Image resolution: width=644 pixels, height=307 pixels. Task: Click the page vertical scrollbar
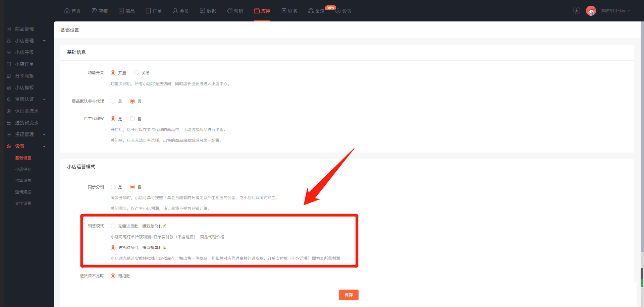[x=642, y=277]
